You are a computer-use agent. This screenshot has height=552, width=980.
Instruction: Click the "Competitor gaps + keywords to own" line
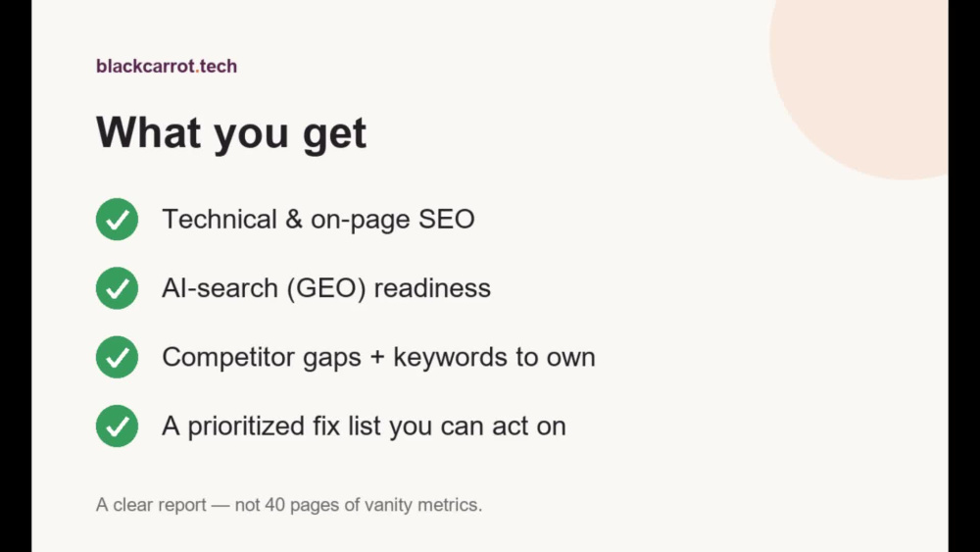click(x=378, y=357)
